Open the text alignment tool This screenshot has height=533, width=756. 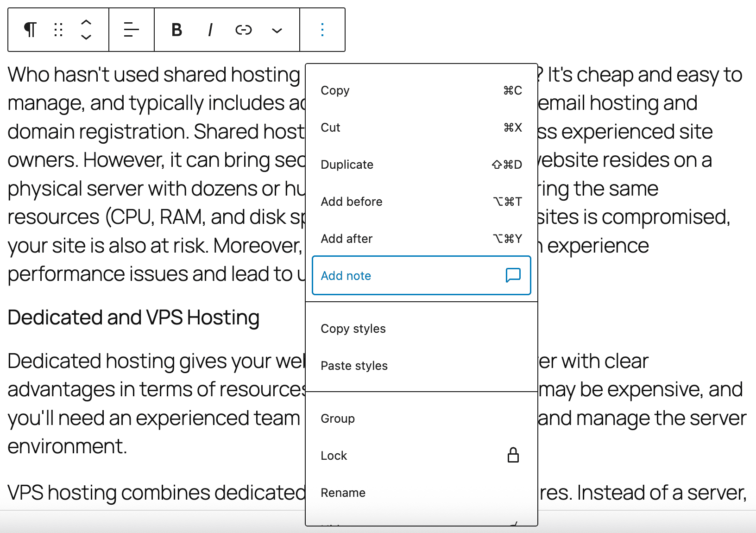click(x=131, y=29)
